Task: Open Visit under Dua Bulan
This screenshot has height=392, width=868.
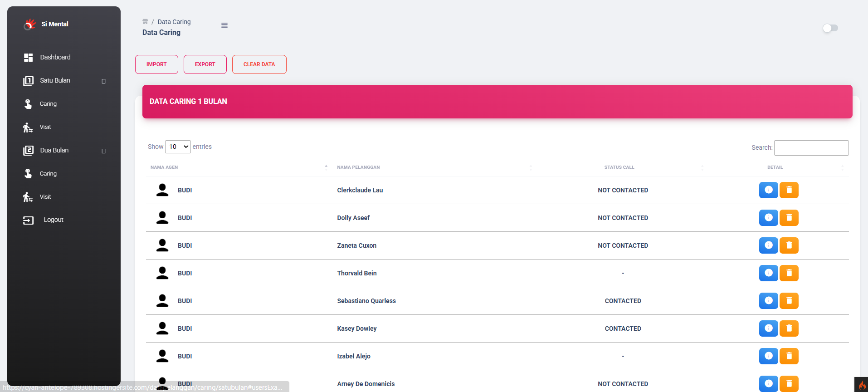Action: pyautogui.click(x=64, y=197)
